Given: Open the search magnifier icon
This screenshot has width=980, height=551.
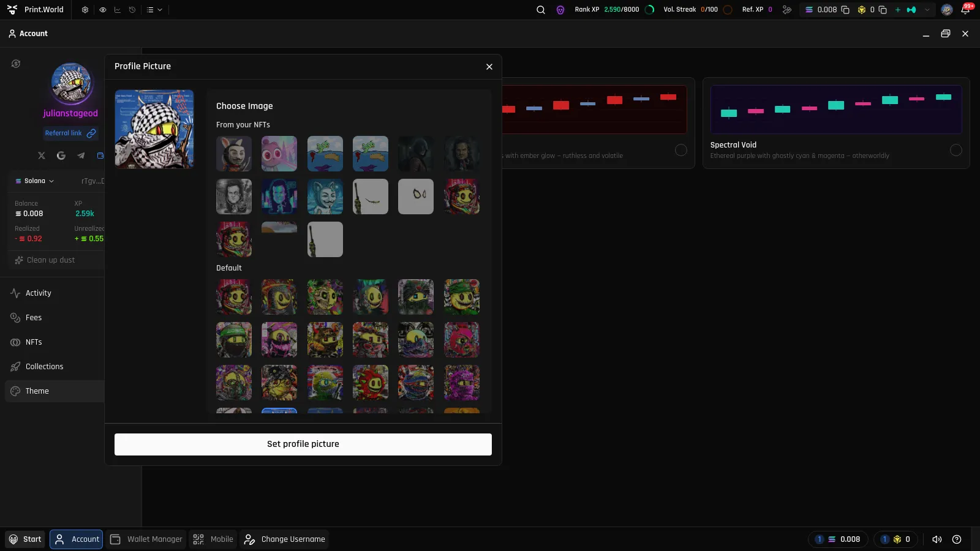Looking at the screenshot, I should (x=541, y=10).
